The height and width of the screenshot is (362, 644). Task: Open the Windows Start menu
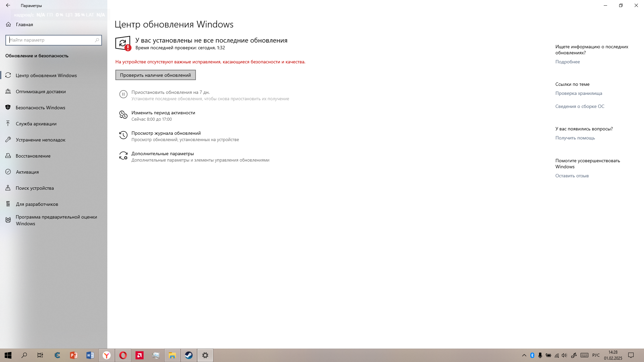8,355
